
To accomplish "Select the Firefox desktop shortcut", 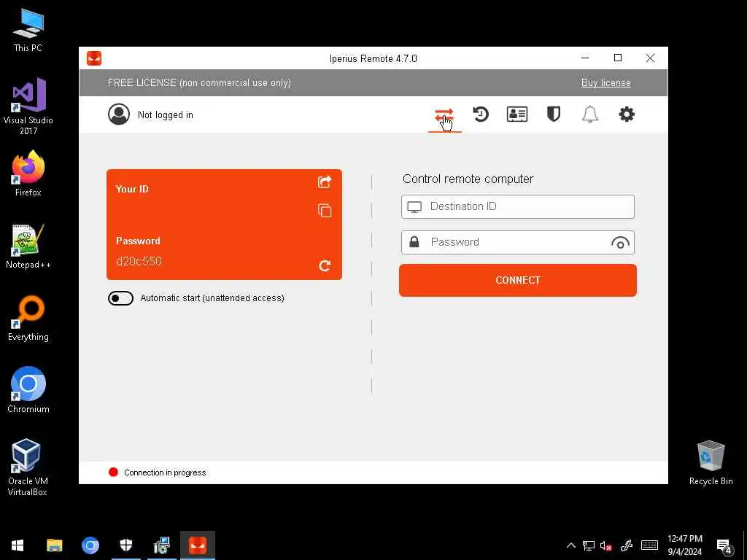I will coord(28,174).
